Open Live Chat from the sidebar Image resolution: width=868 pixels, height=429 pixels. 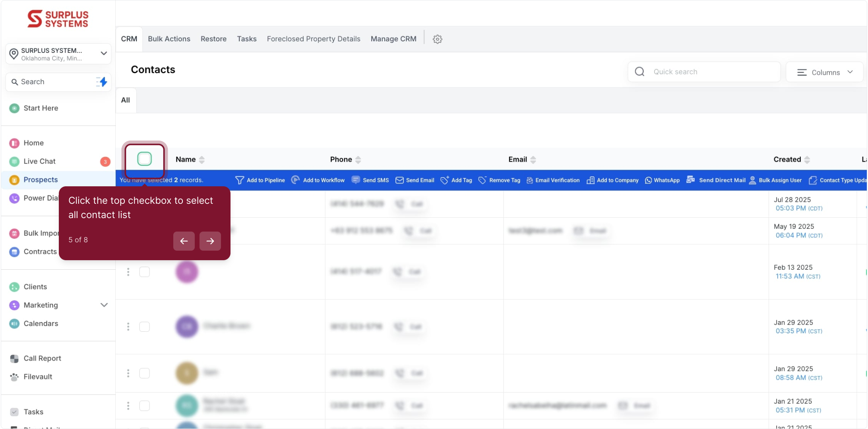coord(39,161)
